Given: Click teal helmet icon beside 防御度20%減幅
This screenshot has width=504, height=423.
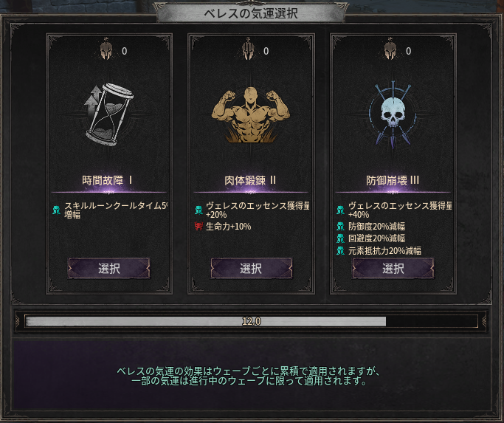Looking at the screenshot, I should 340,227.
